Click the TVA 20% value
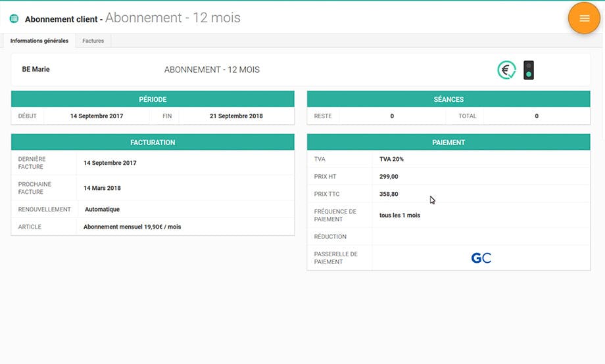The height and width of the screenshot is (364, 605). pos(391,159)
